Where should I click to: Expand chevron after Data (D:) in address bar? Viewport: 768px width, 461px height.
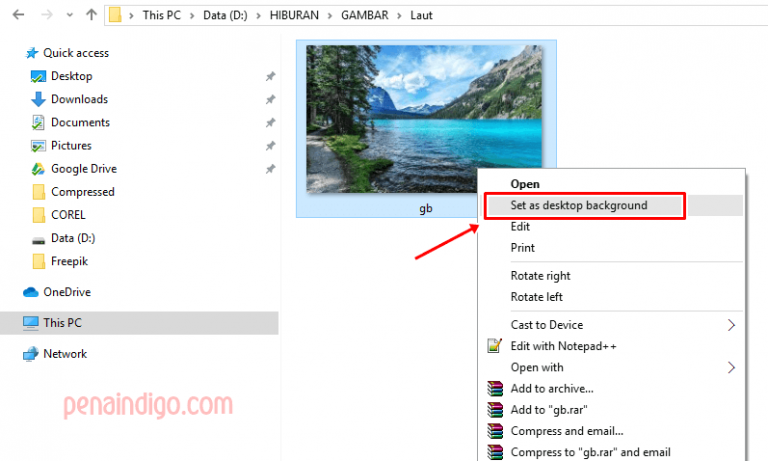(259, 16)
